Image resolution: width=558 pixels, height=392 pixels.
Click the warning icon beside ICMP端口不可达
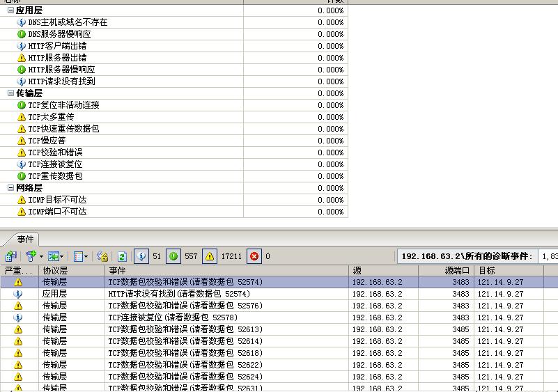point(22,212)
